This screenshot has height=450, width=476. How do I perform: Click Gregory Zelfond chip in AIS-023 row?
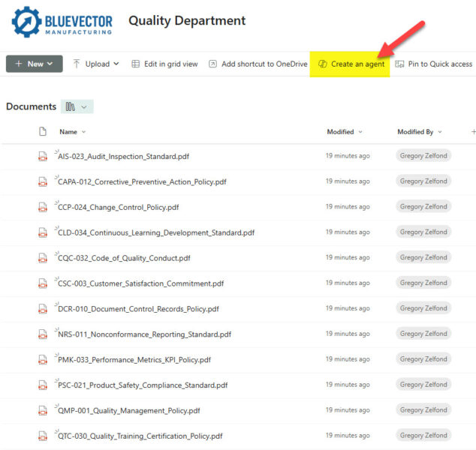(x=423, y=156)
